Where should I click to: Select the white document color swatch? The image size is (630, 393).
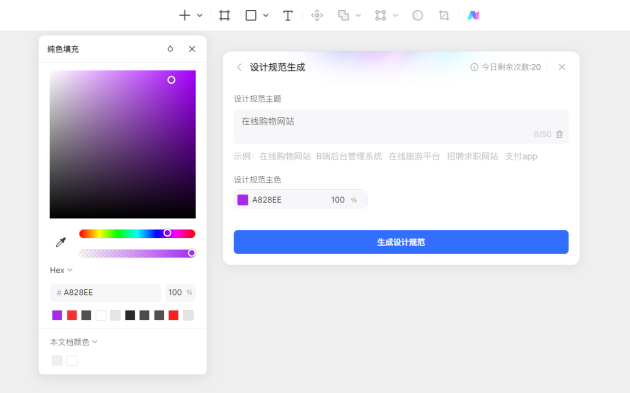click(72, 360)
